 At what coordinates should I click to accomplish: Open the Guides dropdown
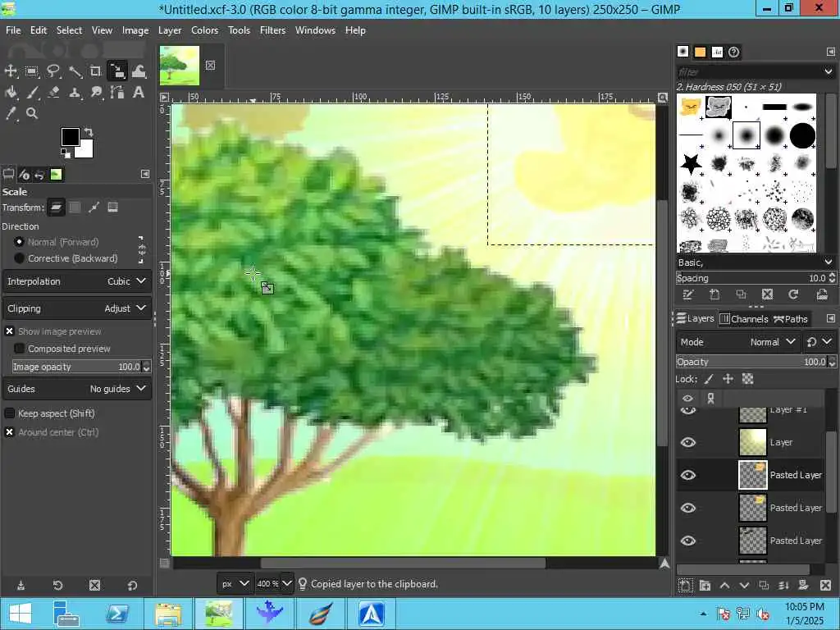point(76,389)
